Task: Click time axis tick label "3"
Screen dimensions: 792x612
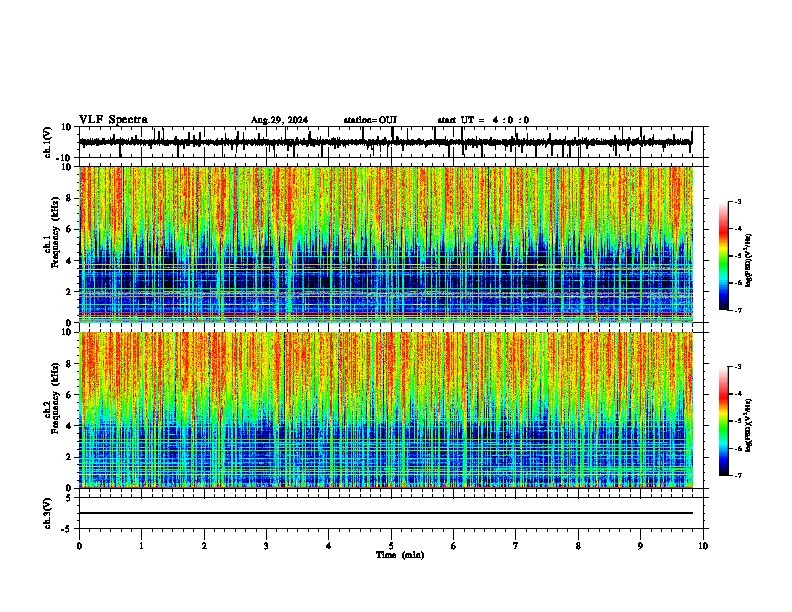Action: (266, 546)
